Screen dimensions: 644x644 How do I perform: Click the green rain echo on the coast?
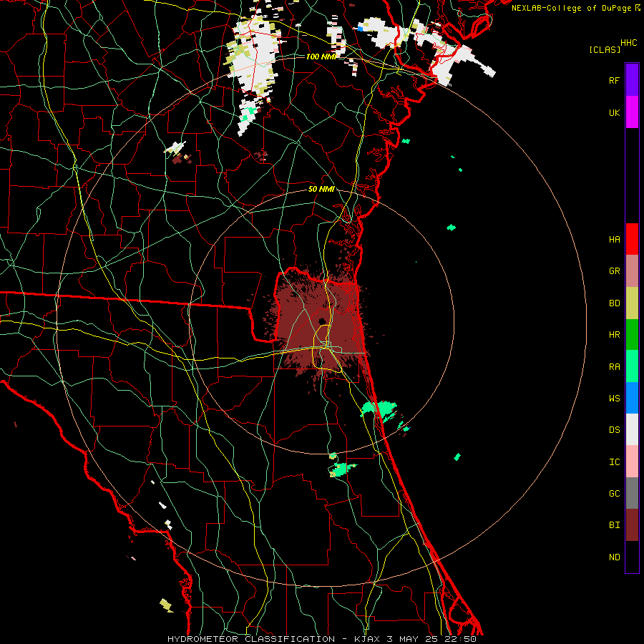pyautogui.click(x=379, y=409)
